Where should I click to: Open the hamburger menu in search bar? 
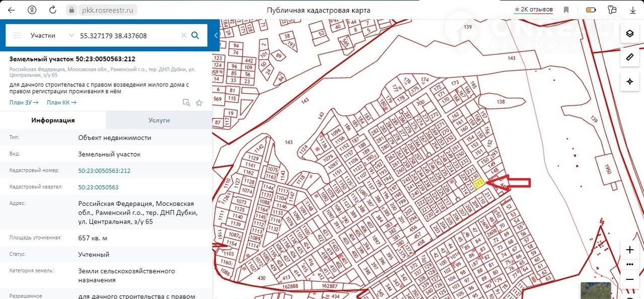pyautogui.click(x=17, y=36)
